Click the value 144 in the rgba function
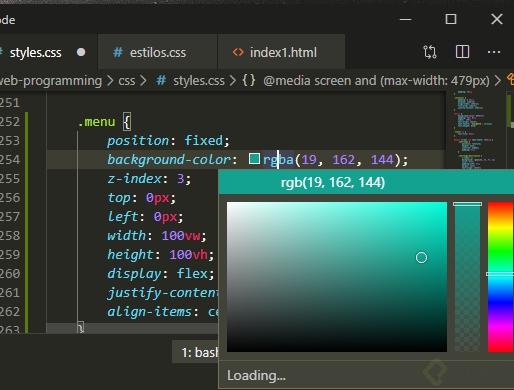514x390 pixels. 382,159
